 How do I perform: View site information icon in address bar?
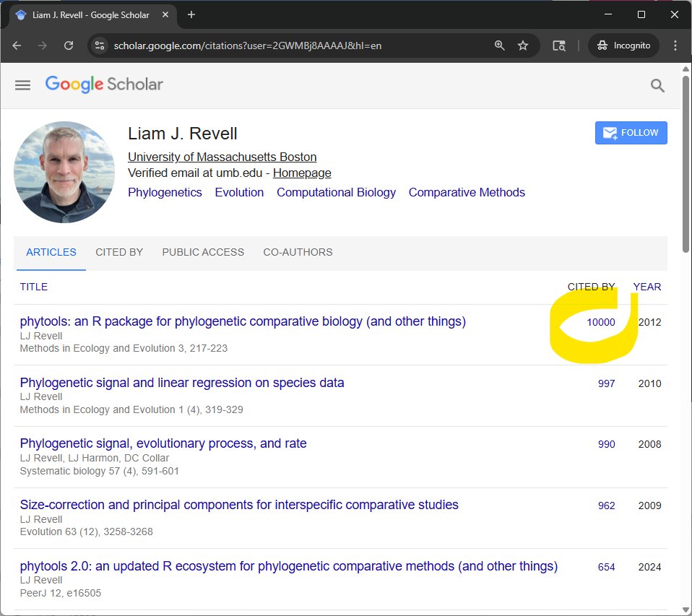point(100,45)
